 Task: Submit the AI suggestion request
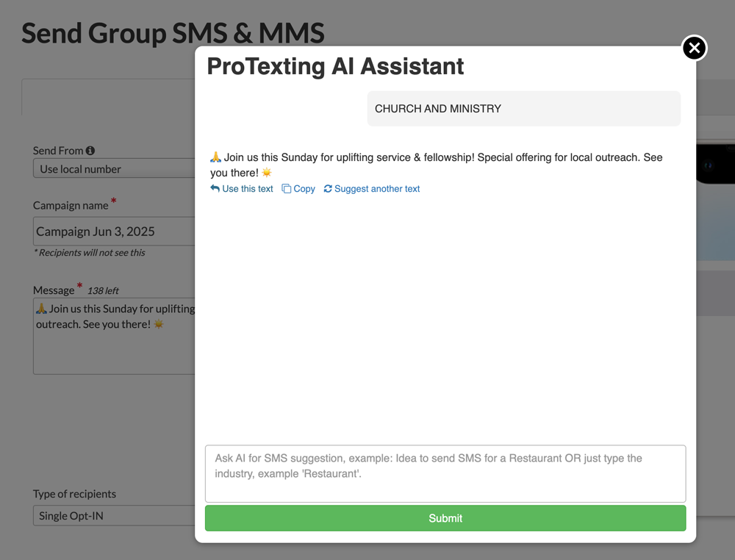pyautogui.click(x=445, y=518)
